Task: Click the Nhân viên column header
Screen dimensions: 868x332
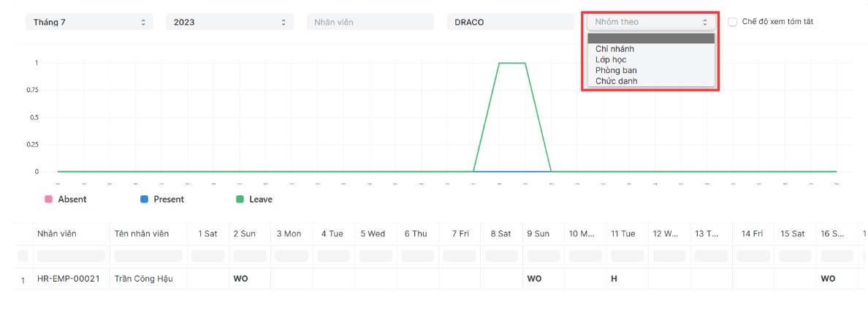Action: click(x=70, y=234)
